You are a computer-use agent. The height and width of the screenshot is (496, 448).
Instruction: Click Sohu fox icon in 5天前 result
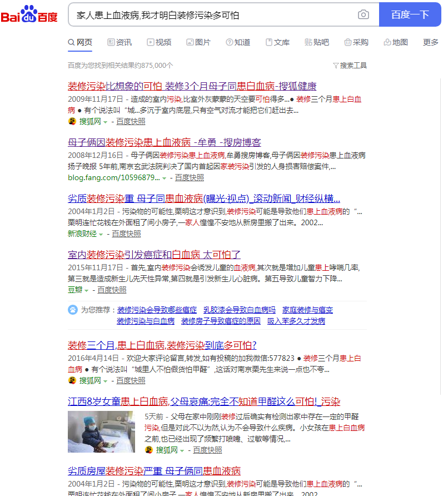pyautogui.click(x=149, y=449)
